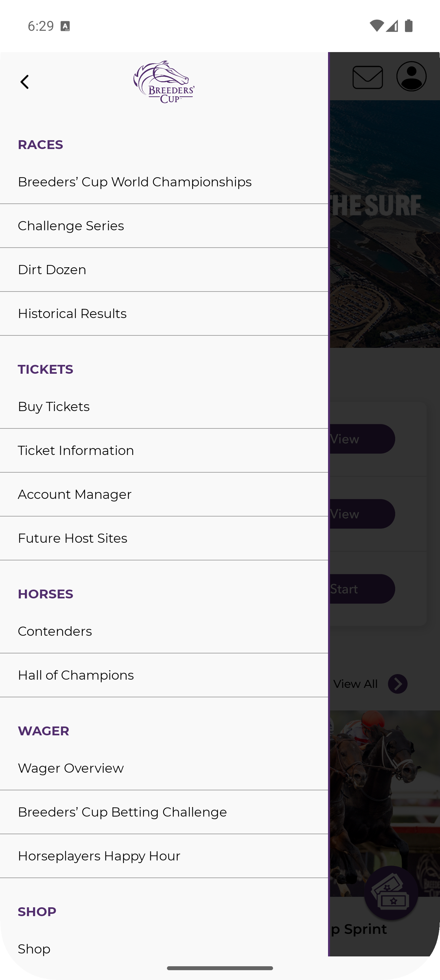Tap the Breeders' Cup horse logo

click(x=164, y=82)
